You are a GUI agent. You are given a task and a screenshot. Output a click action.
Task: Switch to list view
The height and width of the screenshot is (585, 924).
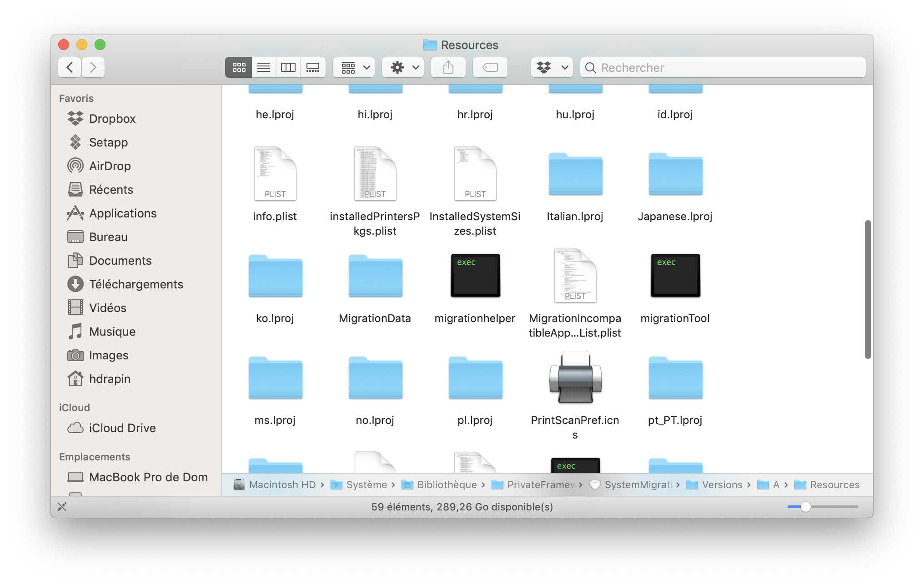coord(263,67)
